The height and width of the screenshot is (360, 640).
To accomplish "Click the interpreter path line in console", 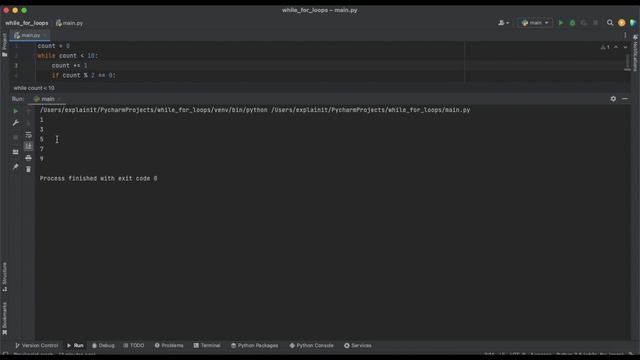I will pyautogui.click(x=255, y=110).
